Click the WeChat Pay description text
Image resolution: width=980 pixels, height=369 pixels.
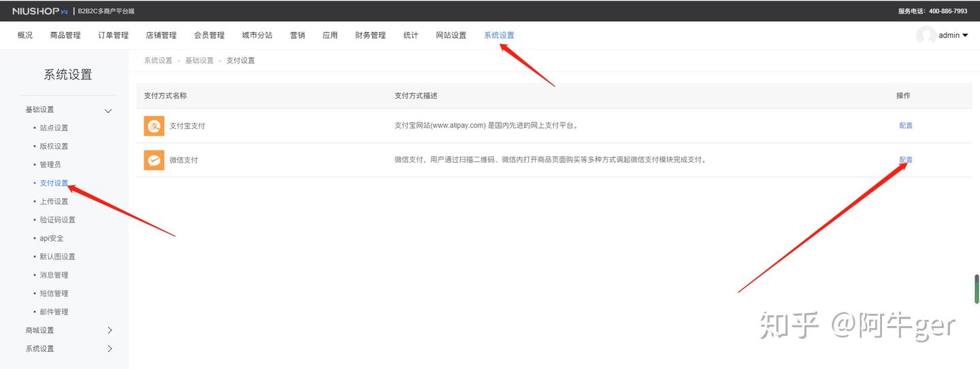551,160
